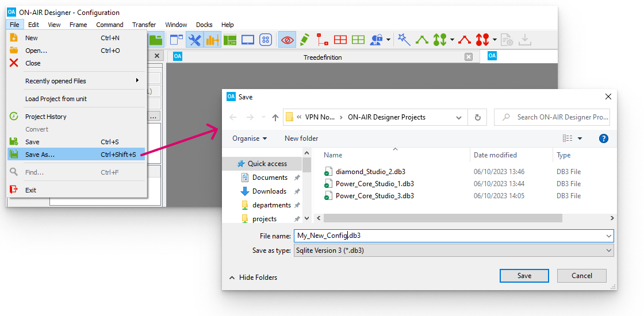Click the four-dots rounded square icon
This screenshot has width=644, height=316.
click(266, 40)
